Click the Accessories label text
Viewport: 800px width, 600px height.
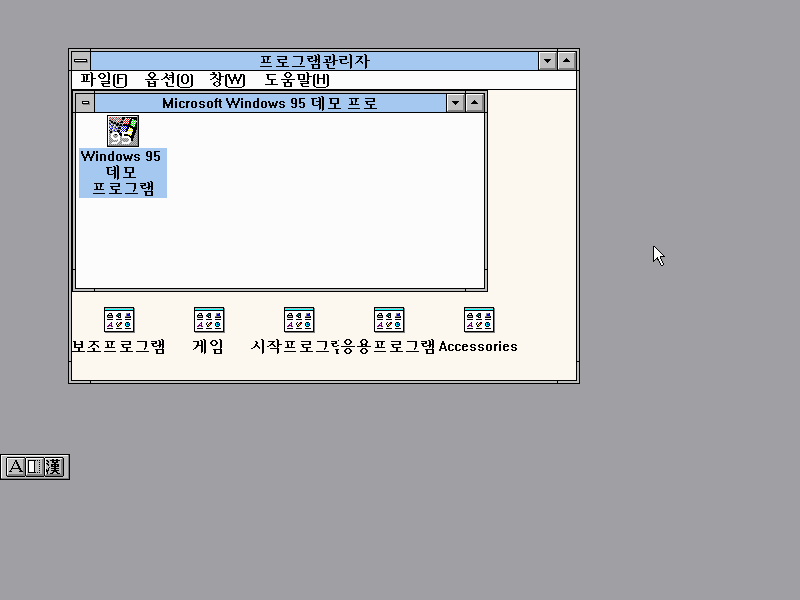(478, 346)
